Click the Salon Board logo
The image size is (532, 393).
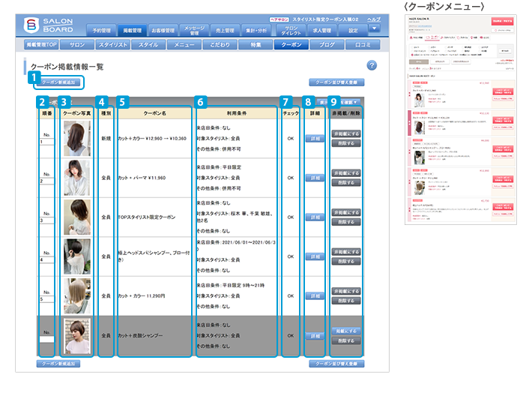(49, 25)
